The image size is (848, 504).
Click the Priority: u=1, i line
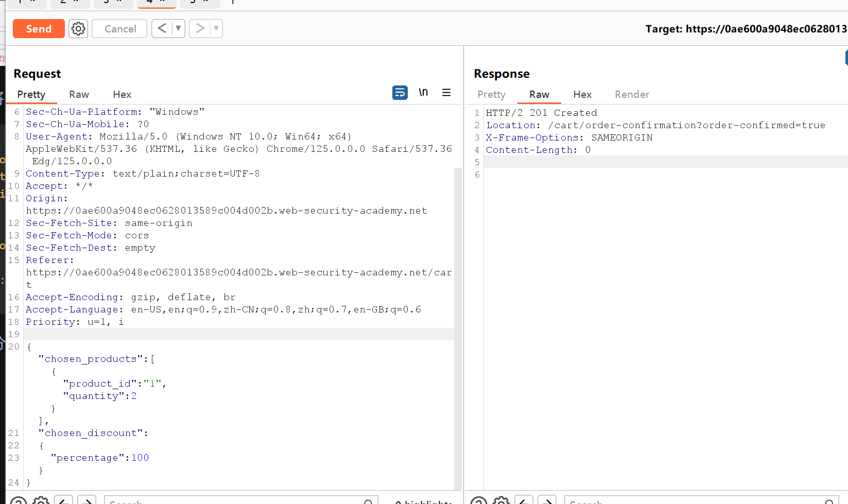click(x=75, y=322)
